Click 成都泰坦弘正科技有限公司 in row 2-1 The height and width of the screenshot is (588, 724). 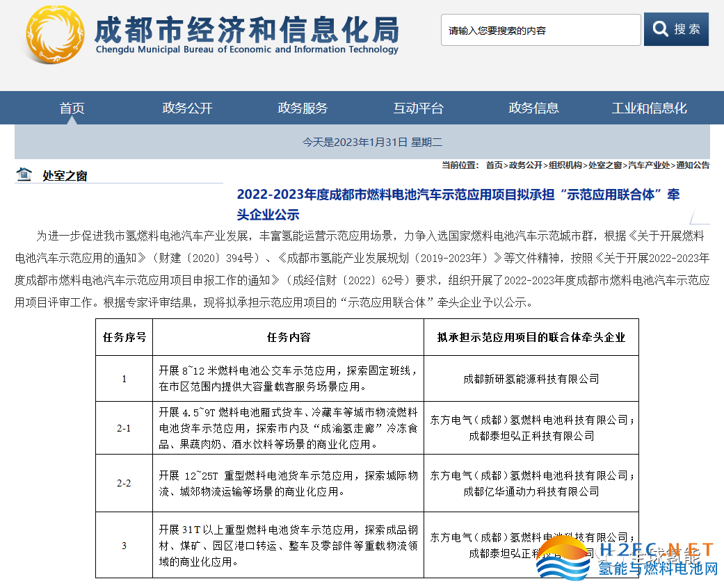point(531,436)
